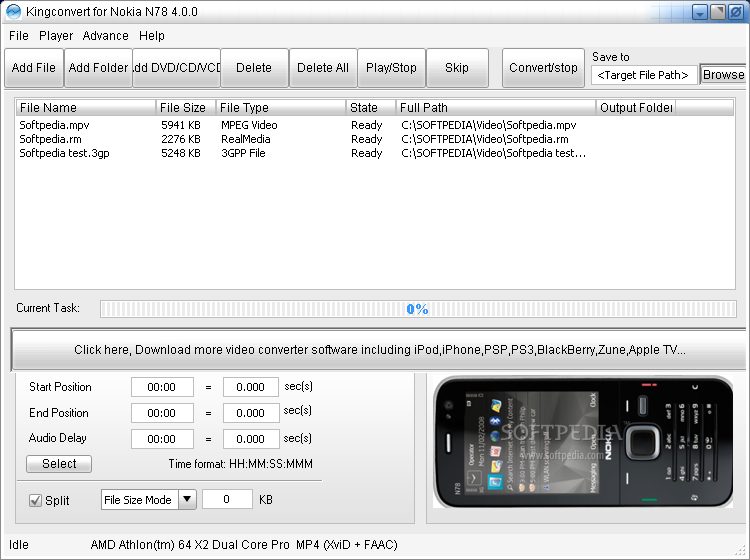Click path C:\SOFTPEDIA\Video\Softpedia.rm
Viewport: 750px width, 560px height.
click(485, 139)
